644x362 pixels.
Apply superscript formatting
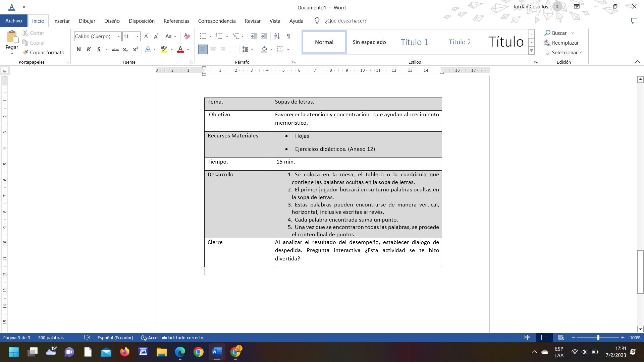coord(135,50)
